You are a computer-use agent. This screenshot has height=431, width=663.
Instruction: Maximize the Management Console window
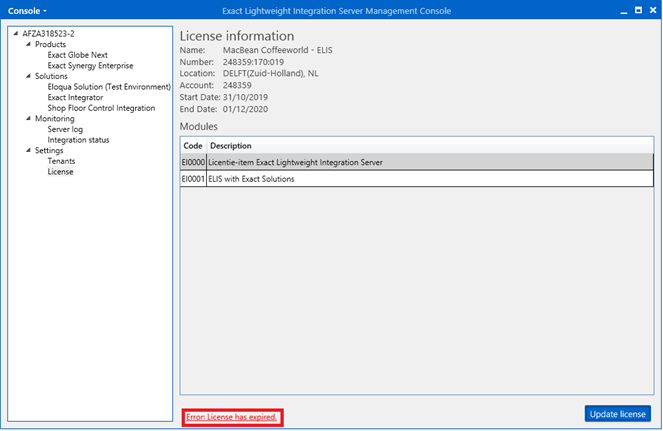[x=638, y=10]
